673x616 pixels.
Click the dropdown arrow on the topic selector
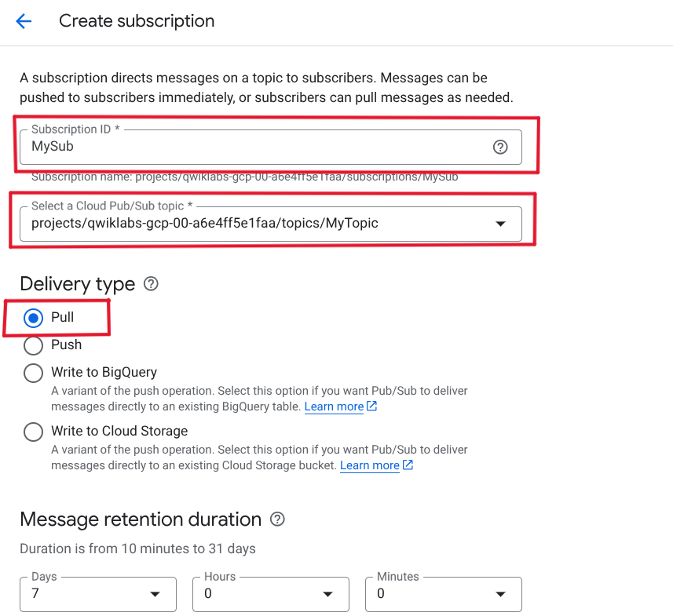coord(500,224)
